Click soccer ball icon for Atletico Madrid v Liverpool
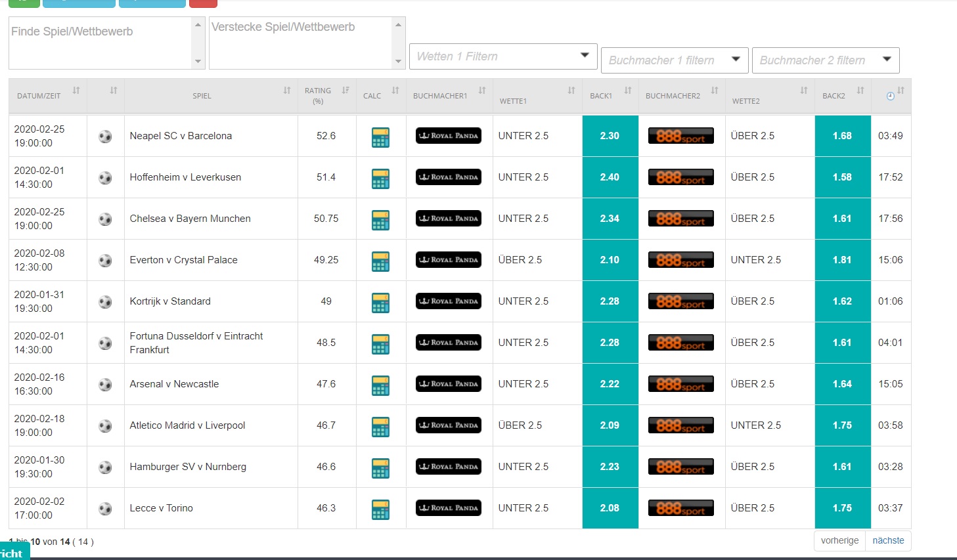The image size is (957, 560). [x=105, y=426]
